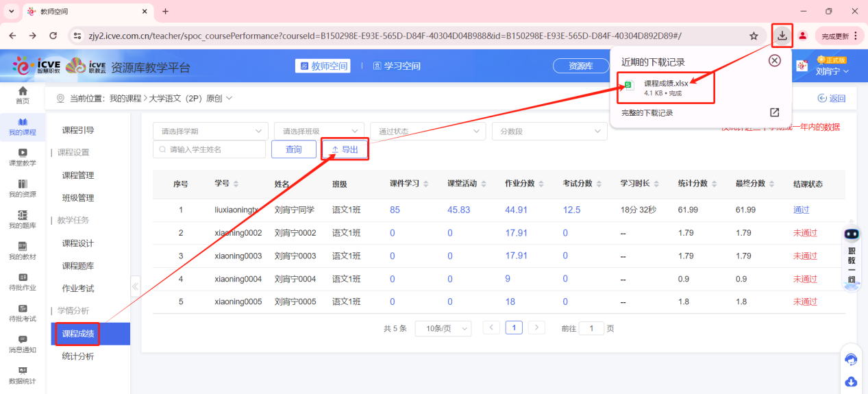Click the 查询 search button
868x394 pixels.
click(293, 149)
